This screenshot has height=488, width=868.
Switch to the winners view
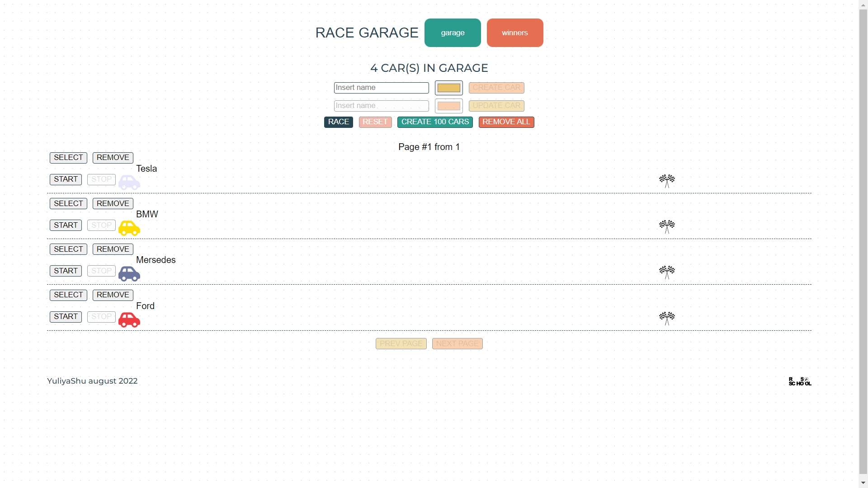point(515,33)
